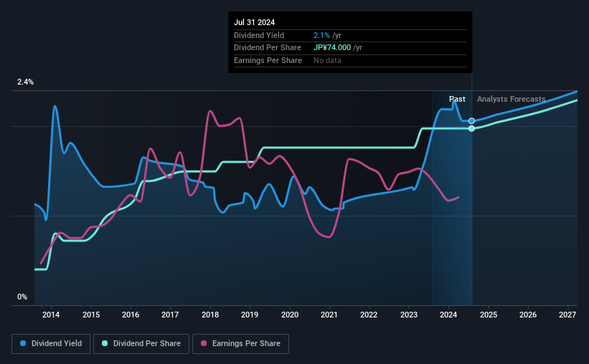Click the 'Past' label on the chart
The height and width of the screenshot is (364, 589).
(x=457, y=99)
